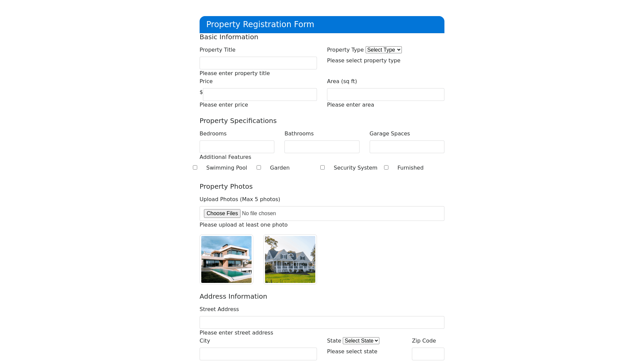Select the modern villa photo thumbnail

pos(226,259)
